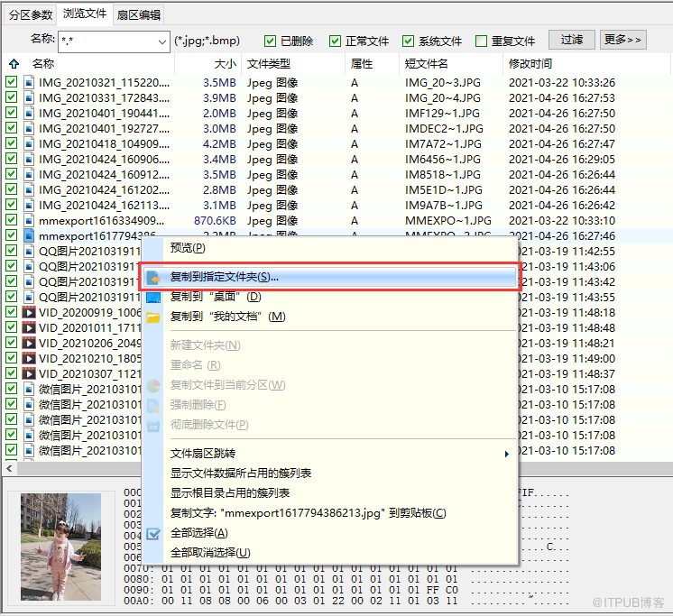Click file icon of IMG_20210401_190441
This screenshot has height=616, width=673.
pos(29,114)
